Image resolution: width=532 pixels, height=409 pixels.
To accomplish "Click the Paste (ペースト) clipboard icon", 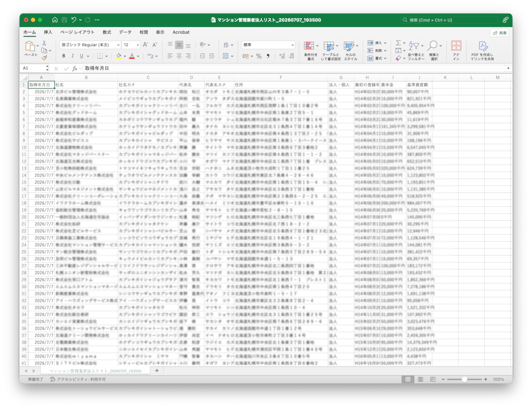I will pos(31,46).
